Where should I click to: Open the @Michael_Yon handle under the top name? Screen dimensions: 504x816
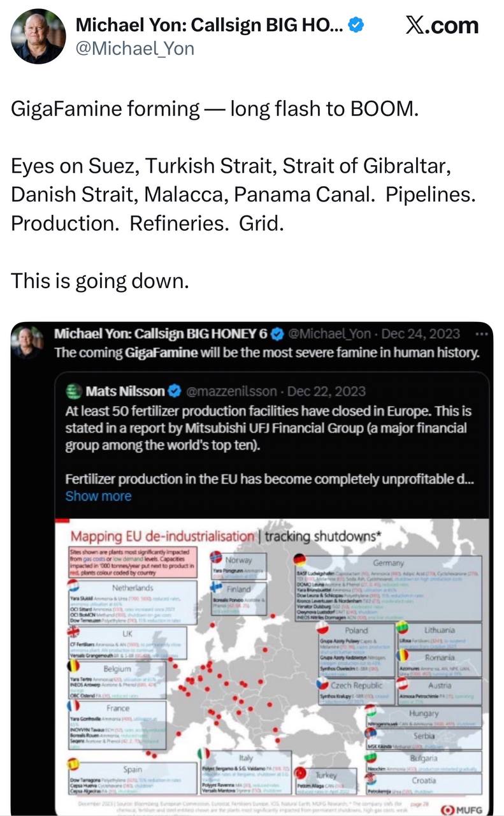tap(135, 48)
